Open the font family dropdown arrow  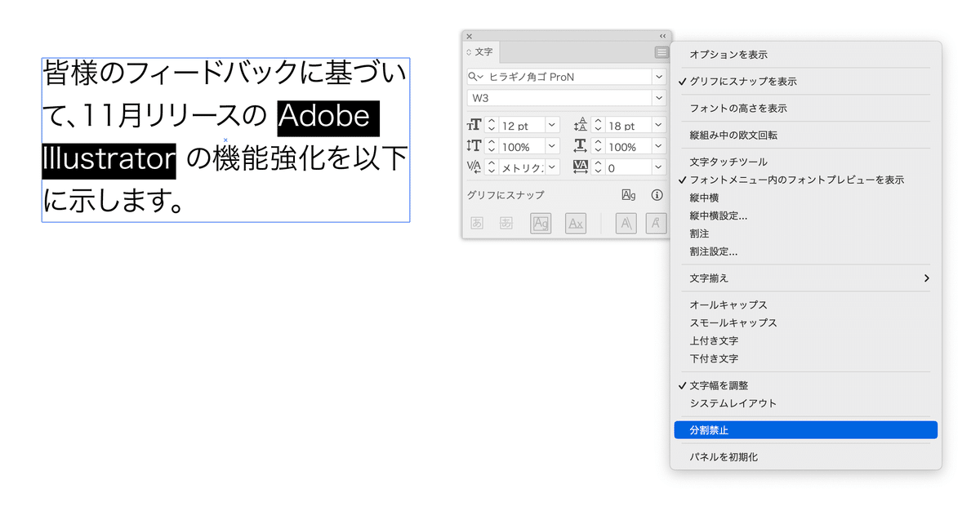point(658,76)
